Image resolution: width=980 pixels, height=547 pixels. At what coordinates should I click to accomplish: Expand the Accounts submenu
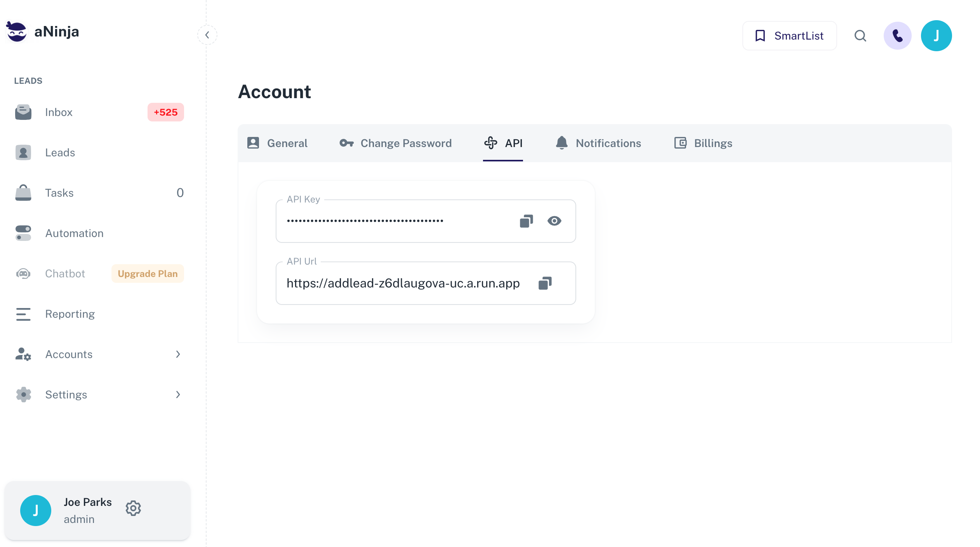click(178, 354)
